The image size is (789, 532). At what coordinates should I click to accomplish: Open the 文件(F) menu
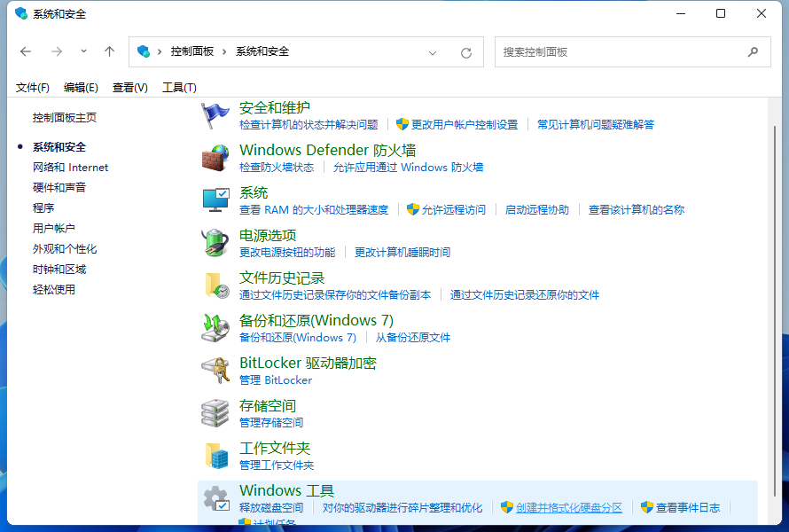pyautogui.click(x=32, y=88)
